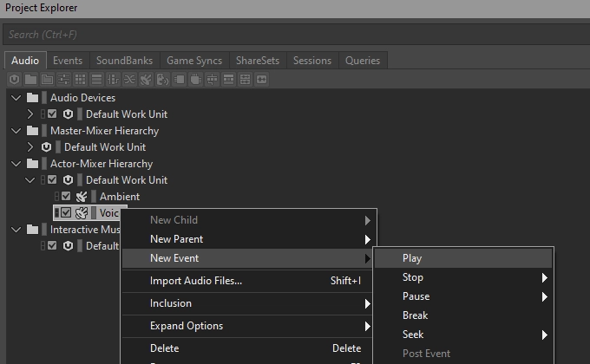Open the ShareSets tab

pyautogui.click(x=258, y=61)
